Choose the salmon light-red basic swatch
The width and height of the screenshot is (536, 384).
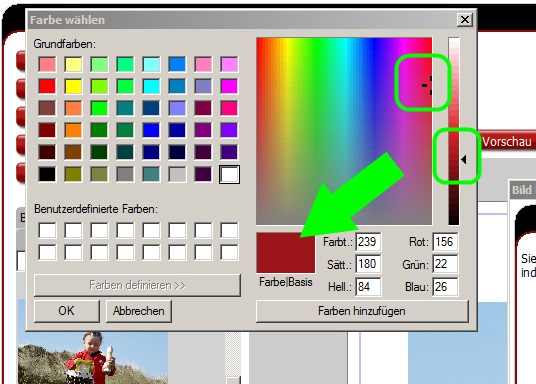click(47, 64)
